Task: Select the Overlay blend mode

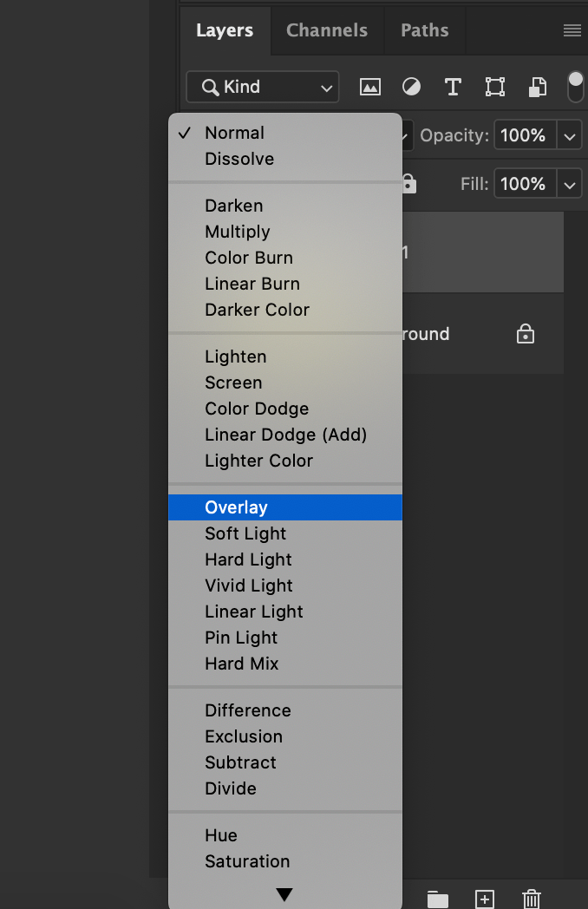Action: point(236,507)
